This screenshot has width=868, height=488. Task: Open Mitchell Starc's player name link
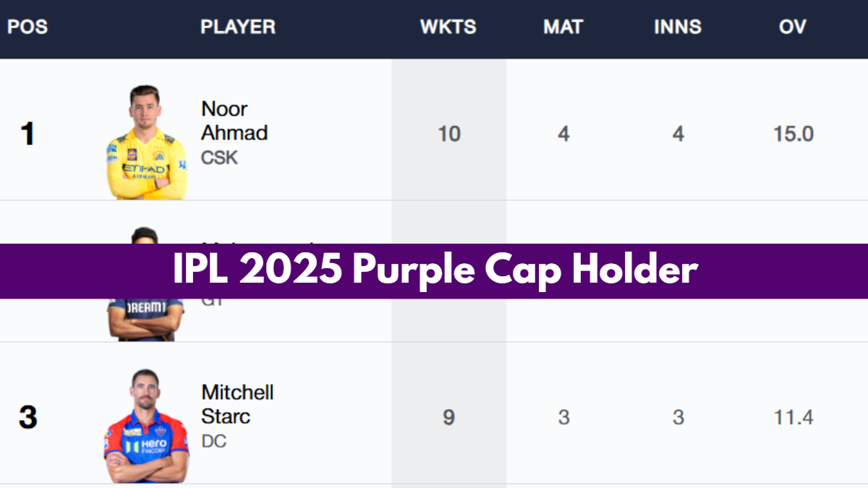237,404
